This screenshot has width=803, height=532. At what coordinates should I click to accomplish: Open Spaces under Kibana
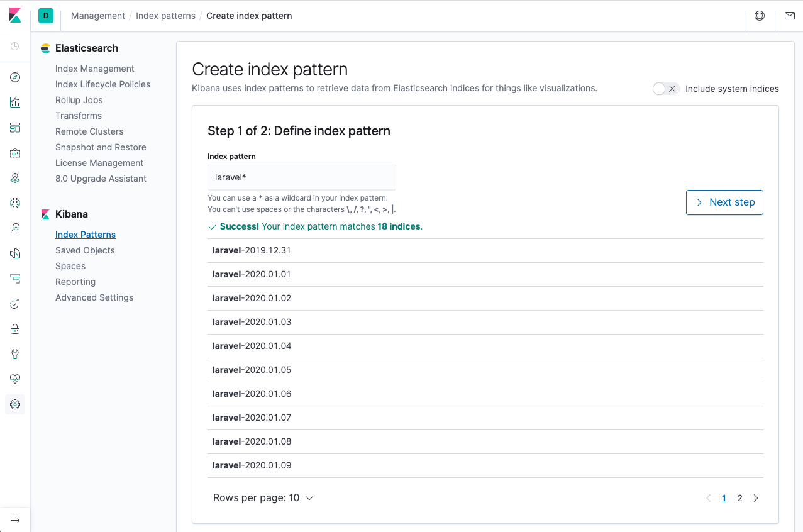[x=70, y=266]
